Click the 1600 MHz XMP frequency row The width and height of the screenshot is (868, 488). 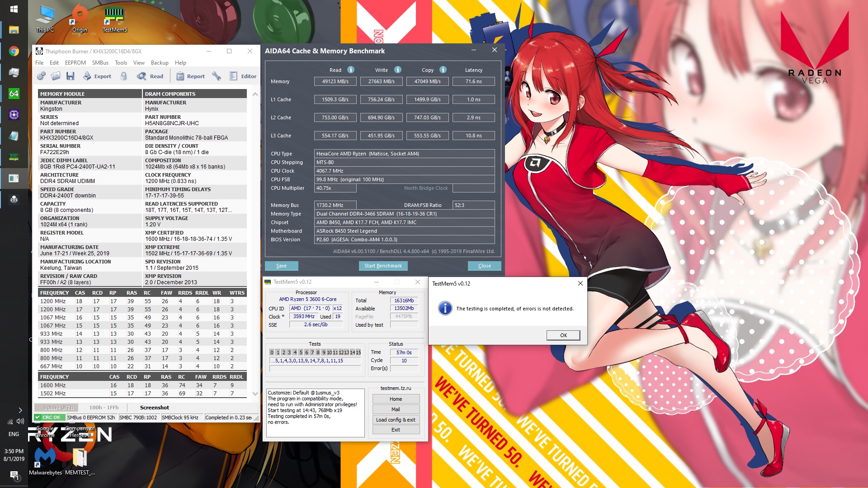coord(143,385)
